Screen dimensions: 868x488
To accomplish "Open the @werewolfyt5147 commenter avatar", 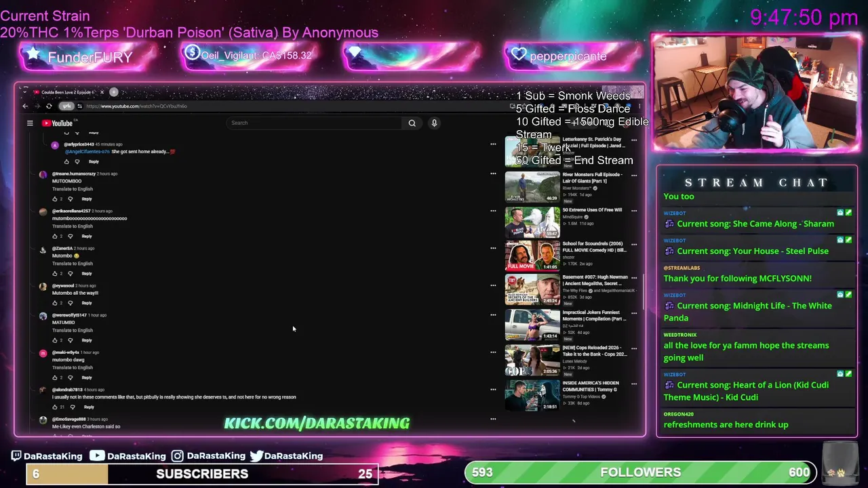I will (43, 317).
